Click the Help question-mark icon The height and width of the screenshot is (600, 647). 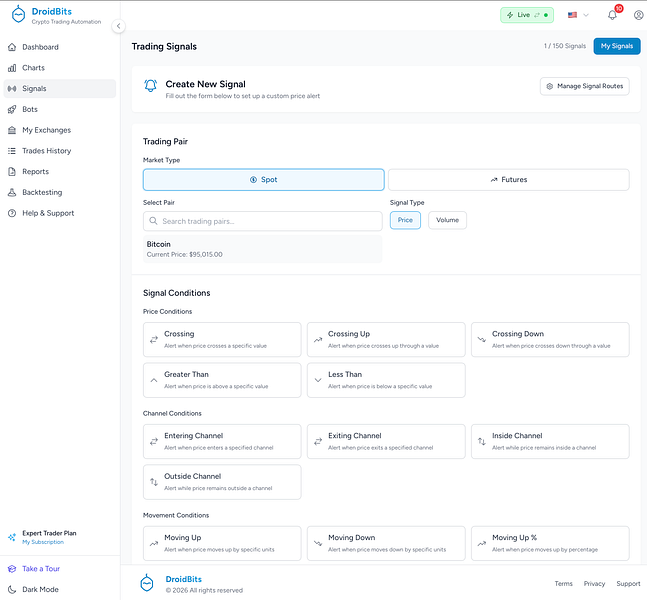click(x=12, y=213)
